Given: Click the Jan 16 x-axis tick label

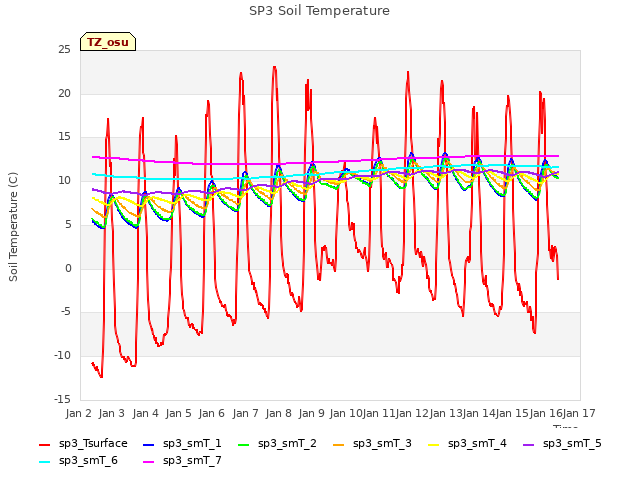Looking at the screenshot, I should pos(546,413).
